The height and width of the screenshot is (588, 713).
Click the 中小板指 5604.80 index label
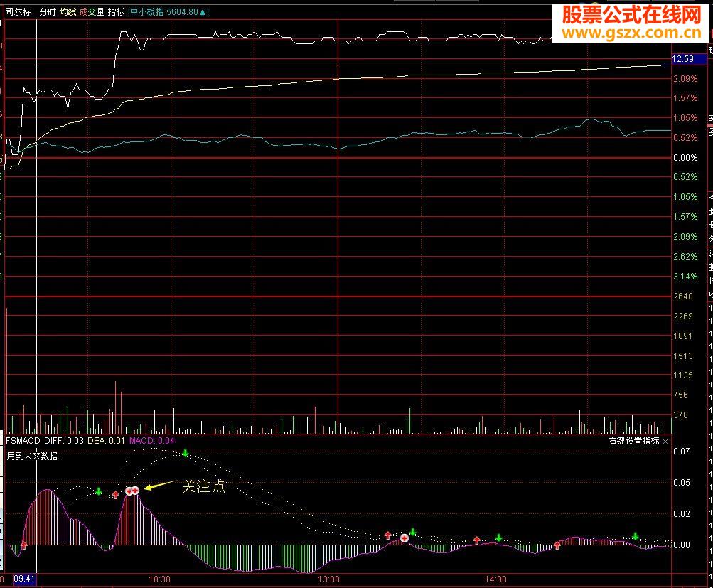168,12
